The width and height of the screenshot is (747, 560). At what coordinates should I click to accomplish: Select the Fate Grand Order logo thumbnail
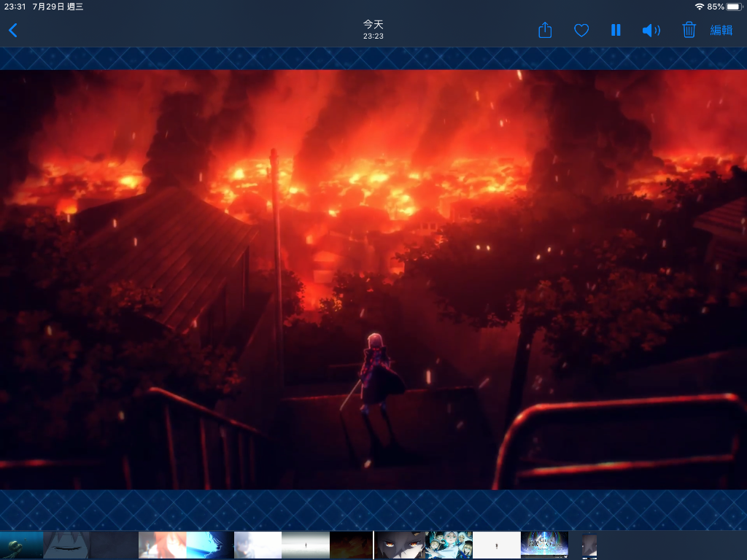pos(544,545)
